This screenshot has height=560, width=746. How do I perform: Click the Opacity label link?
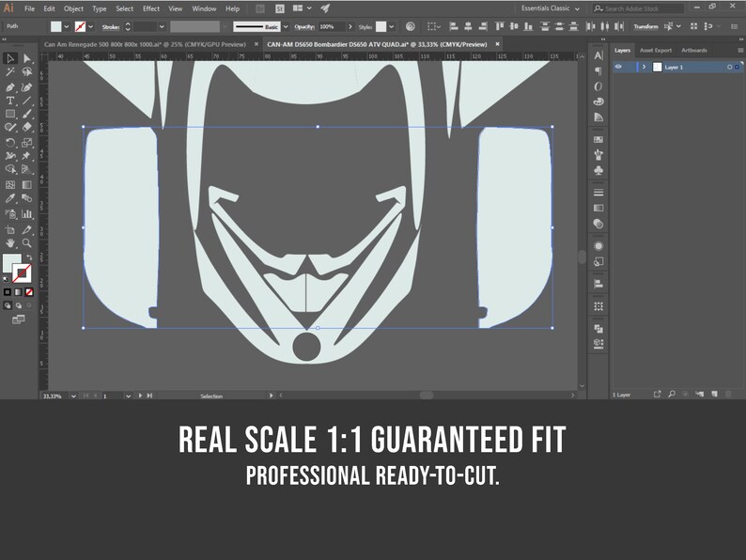[304, 27]
